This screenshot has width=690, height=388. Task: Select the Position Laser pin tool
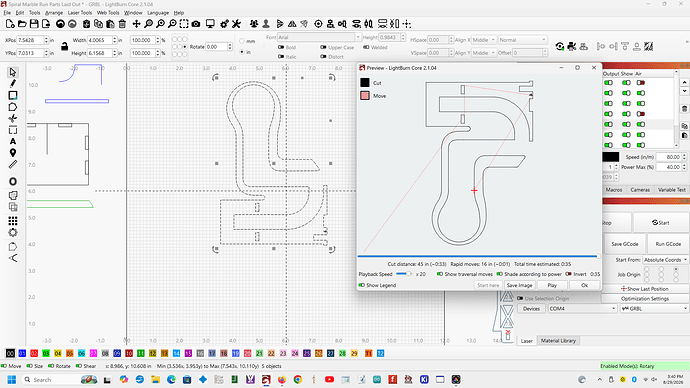click(13, 153)
